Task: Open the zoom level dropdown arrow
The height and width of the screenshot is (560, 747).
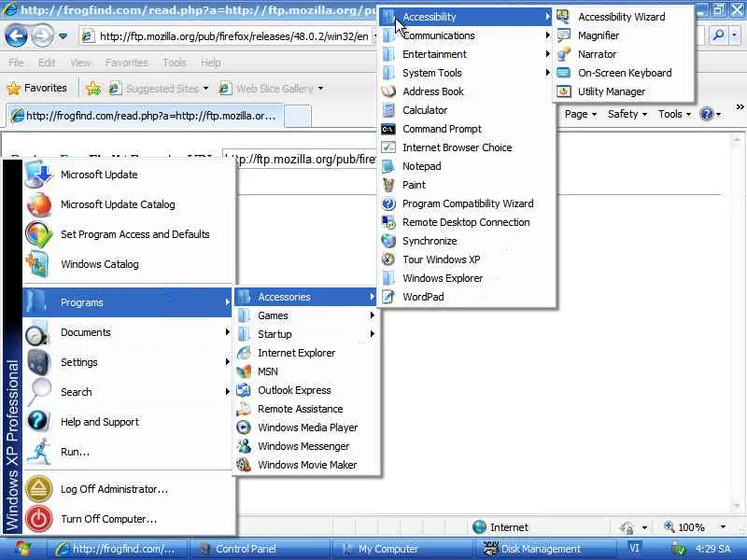Action: pos(723,527)
